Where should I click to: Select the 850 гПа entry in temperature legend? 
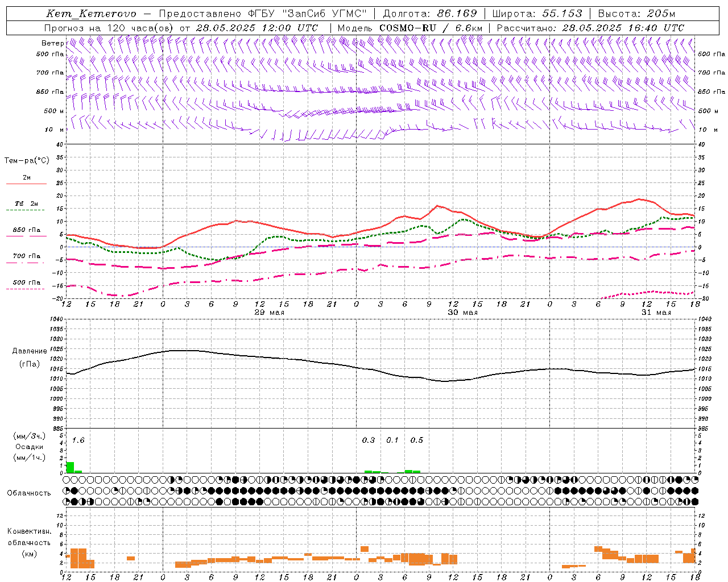coord(26,230)
